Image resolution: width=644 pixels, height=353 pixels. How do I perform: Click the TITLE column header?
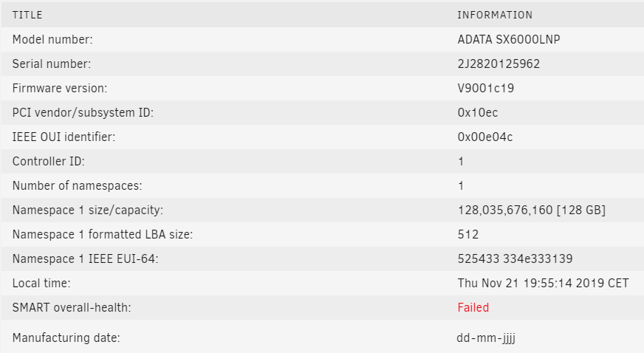(27, 16)
